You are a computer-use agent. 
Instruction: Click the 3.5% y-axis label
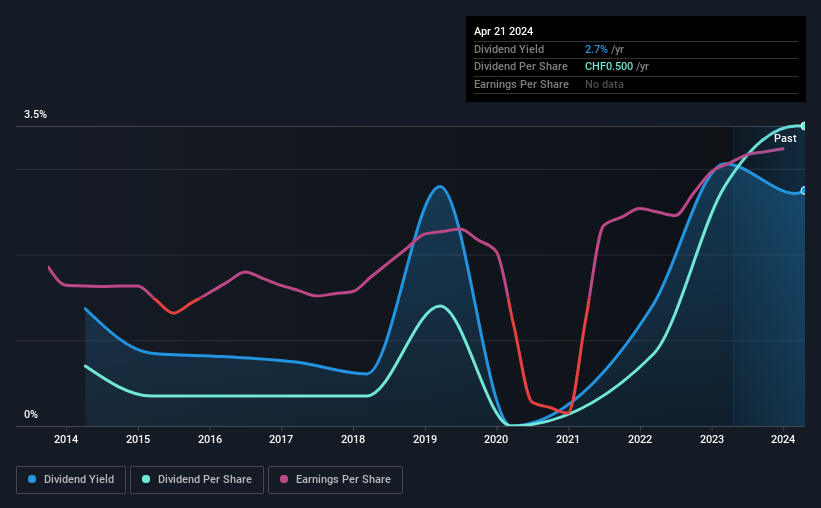coord(35,114)
